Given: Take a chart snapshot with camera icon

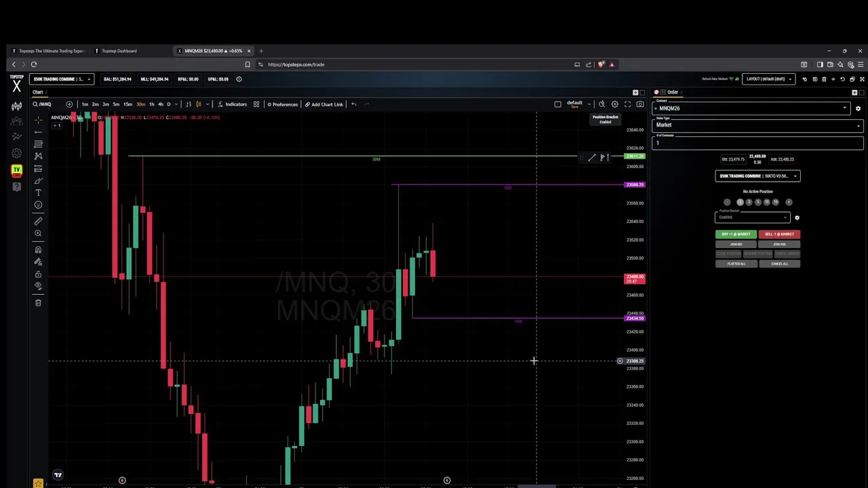Looking at the screenshot, I should 640,104.
